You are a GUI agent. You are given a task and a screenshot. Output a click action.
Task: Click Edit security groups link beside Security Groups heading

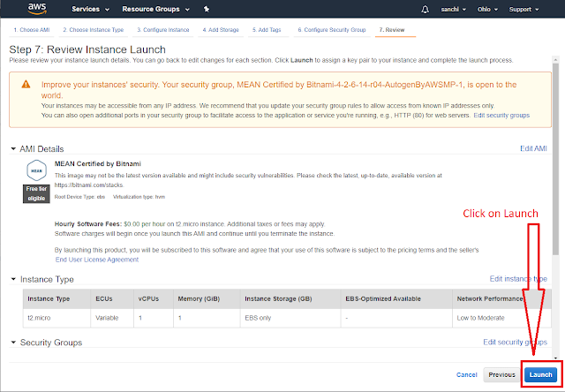pos(515,342)
